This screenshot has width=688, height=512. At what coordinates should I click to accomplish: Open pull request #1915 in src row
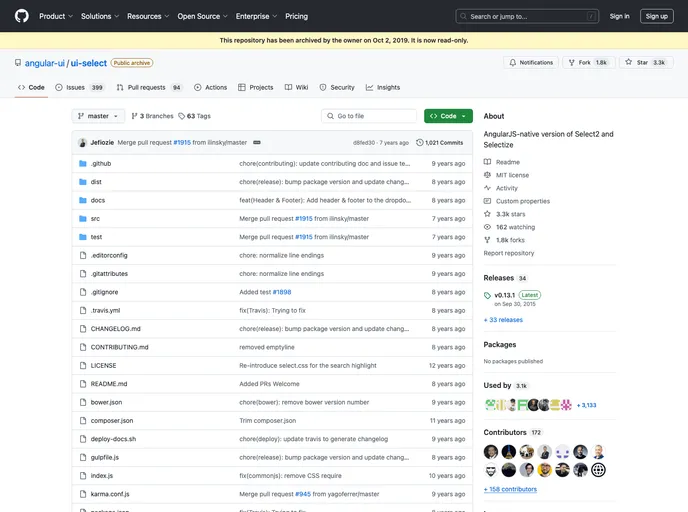pyautogui.click(x=304, y=218)
